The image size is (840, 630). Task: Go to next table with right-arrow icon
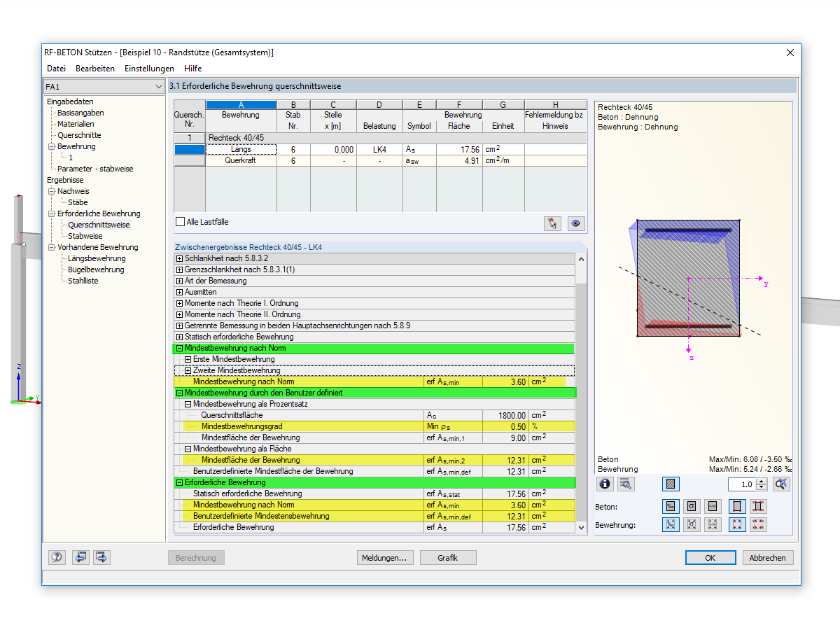coord(102,557)
